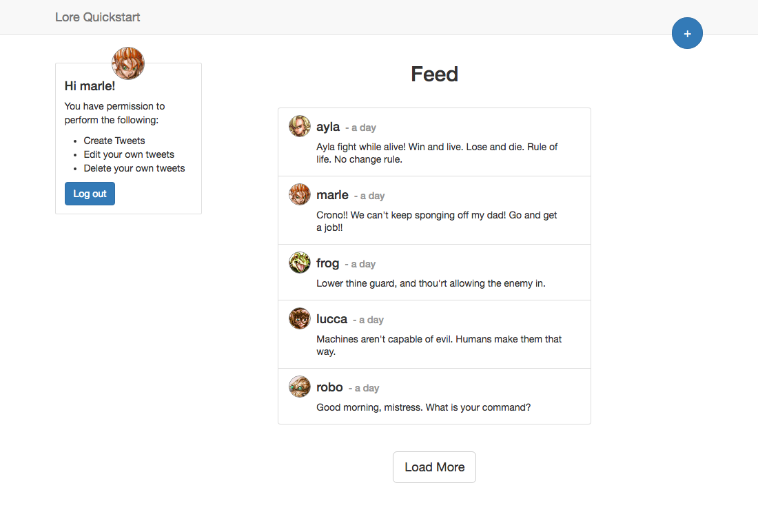This screenshot has width=758, height=532.
Task: Click the robo username heading
Action: 329,387
